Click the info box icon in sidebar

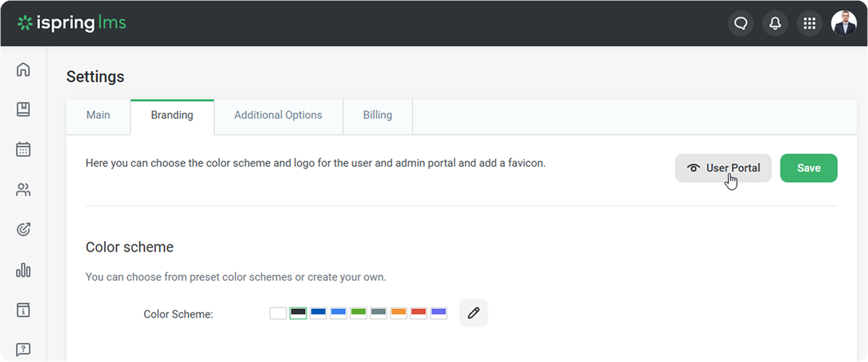(x=23, y=310)
